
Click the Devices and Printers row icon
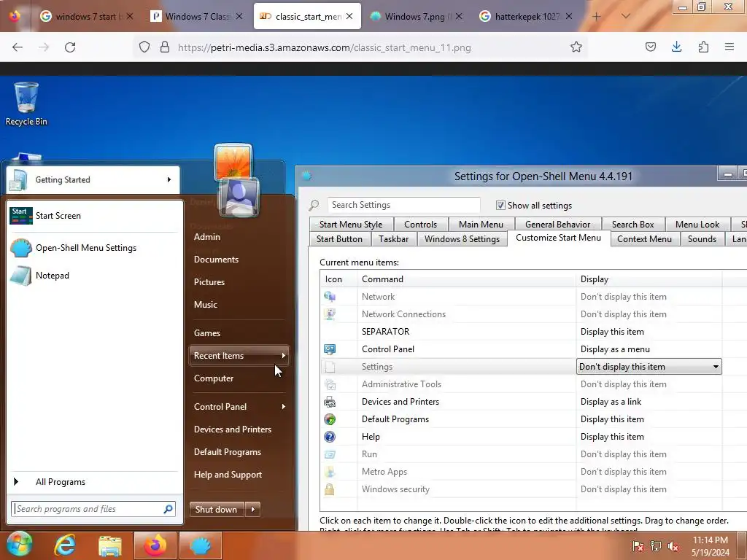click(330, 402)
